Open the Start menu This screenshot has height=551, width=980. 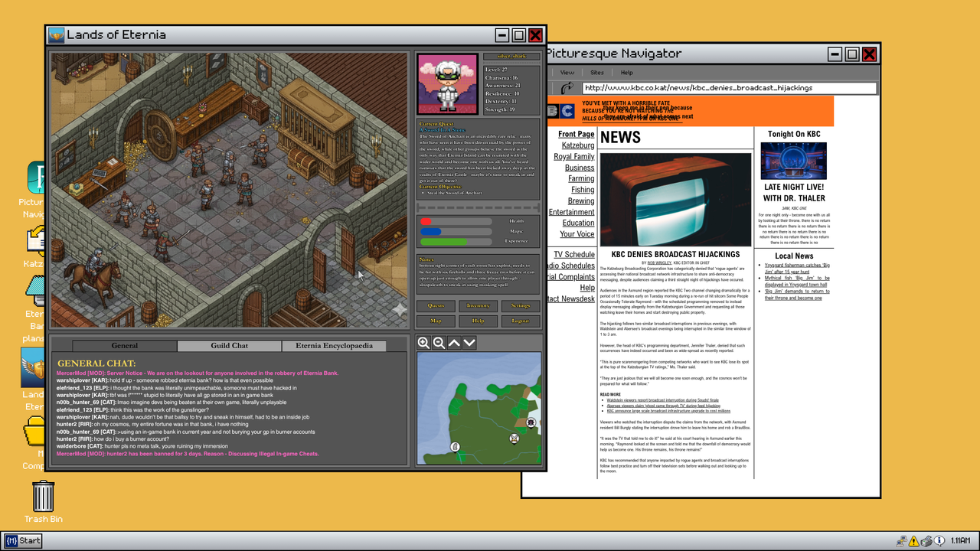click(x=23, y=541)
